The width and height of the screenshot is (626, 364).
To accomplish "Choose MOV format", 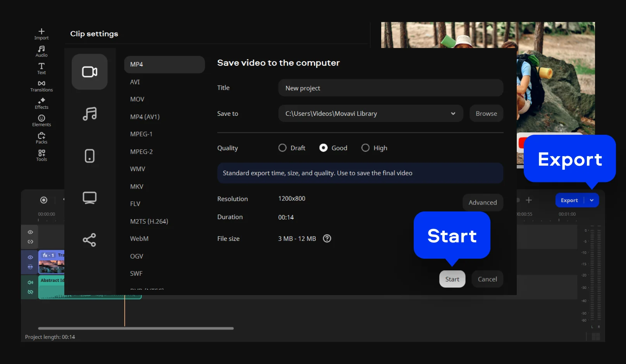I will coord(137,99).
